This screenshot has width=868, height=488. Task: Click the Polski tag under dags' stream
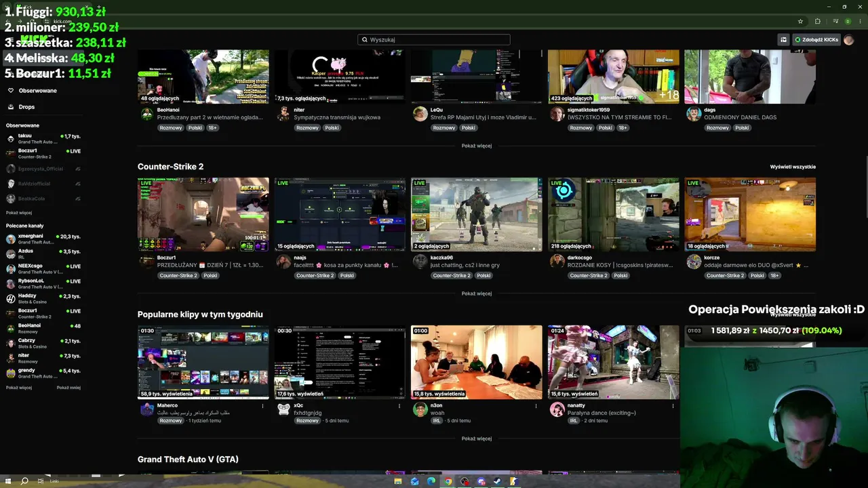point(743,128)
